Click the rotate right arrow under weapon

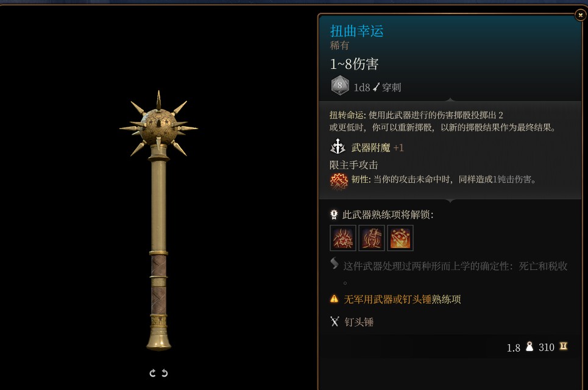click(x=165, y=373)
